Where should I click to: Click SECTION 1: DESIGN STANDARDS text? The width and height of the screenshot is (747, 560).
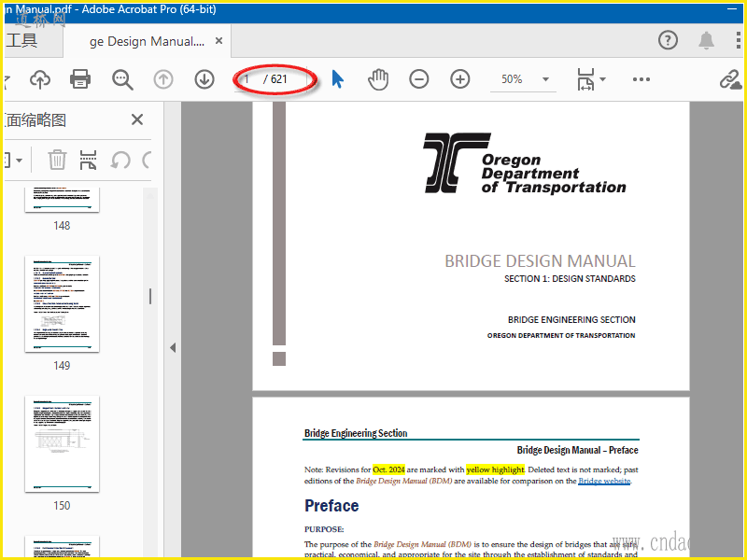click(x=570, y=278)
